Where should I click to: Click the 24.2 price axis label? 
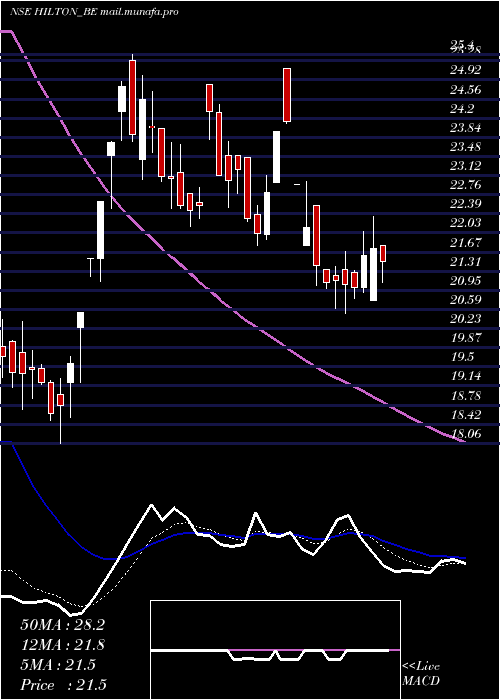(x=462, y=108)
